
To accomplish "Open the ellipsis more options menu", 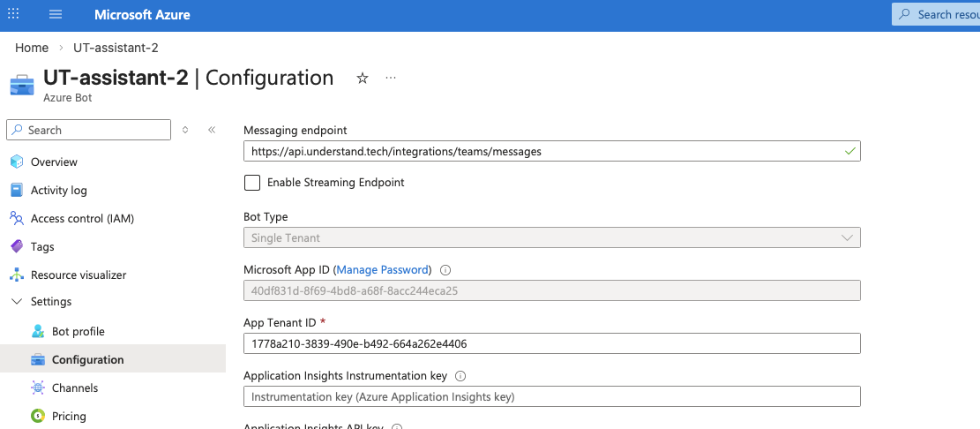I will pos(391,79).
